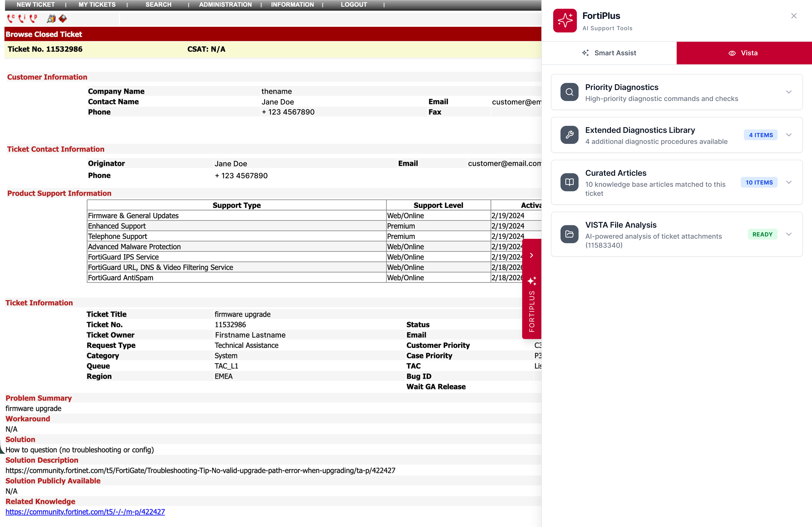
Task: Click the sparkle icon on the FortiPlus side tab
Action: (532, 281)
